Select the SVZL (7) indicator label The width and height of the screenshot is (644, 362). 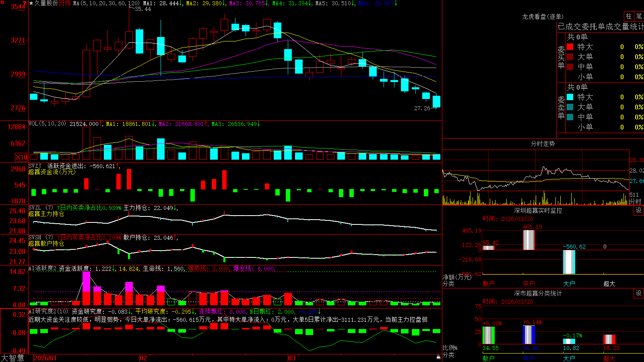41,208
